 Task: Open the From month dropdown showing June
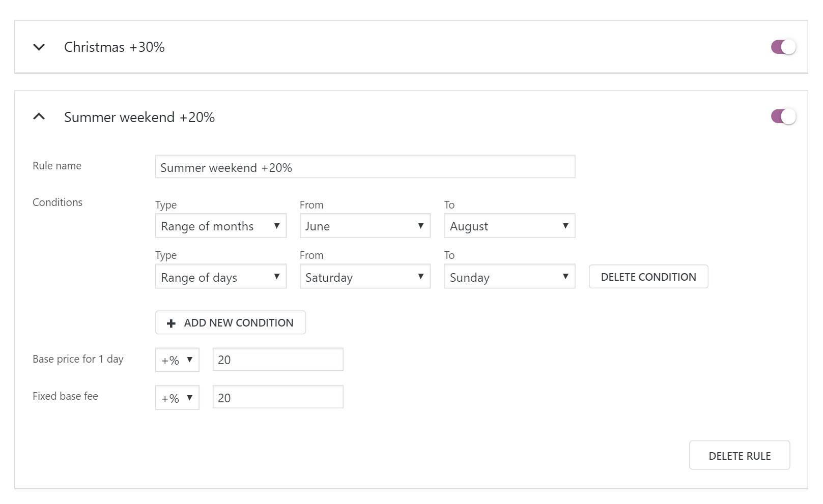[365, 226]
